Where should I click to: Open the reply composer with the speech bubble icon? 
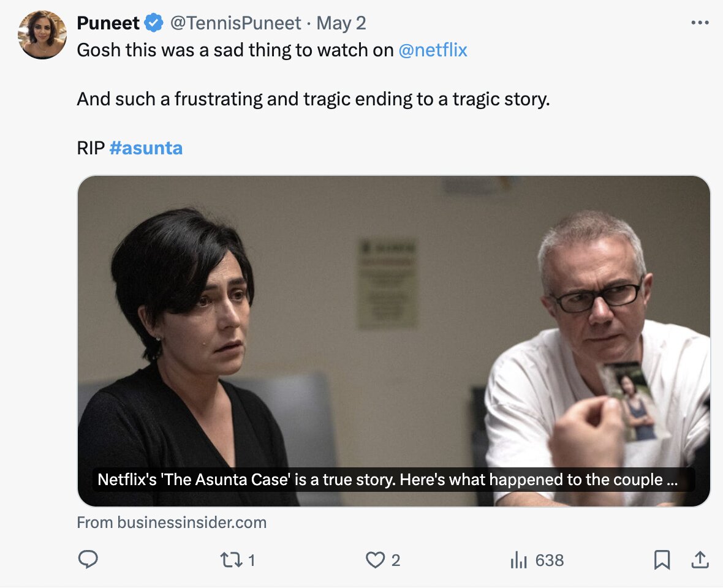click(x=88, y=559)
